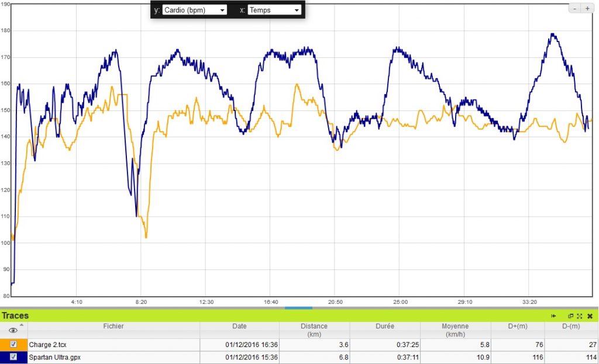Sort the table by Fichier column
The height and width of the screenshot is (364, 599).
point(113,326)
